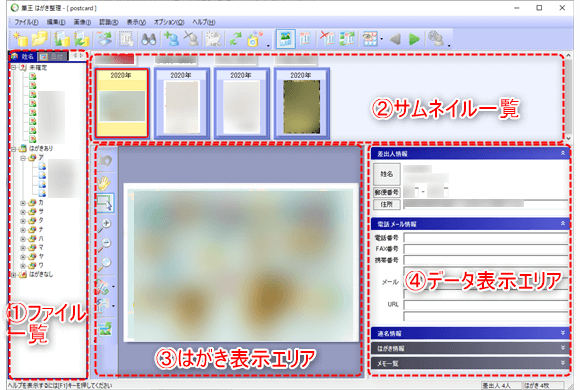Screen dimensions: 580x390
Task: Expand the はがきなし tree node
Action: (x=14, y=275)
